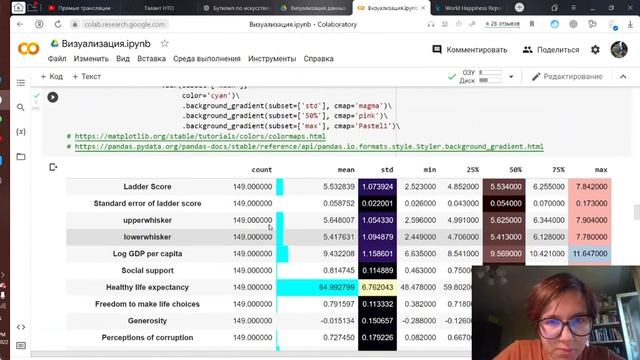Click the max value 7.842000
The width and height of the screenshot is (640, 360).
click(x=590, y=187)
